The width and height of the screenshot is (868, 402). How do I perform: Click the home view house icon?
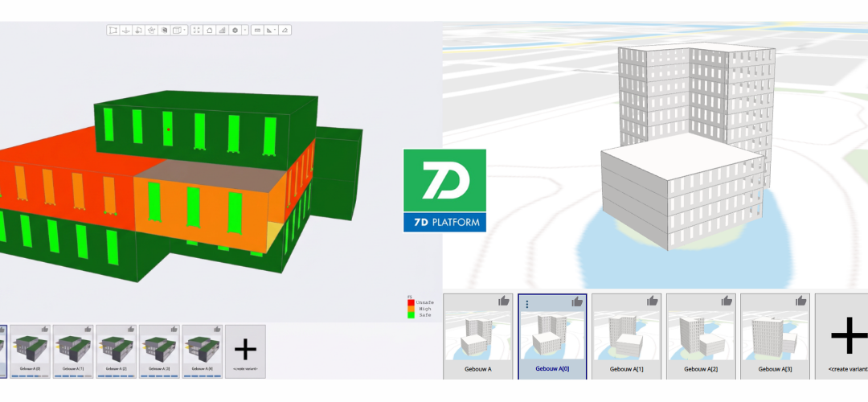tap(209, 31)
